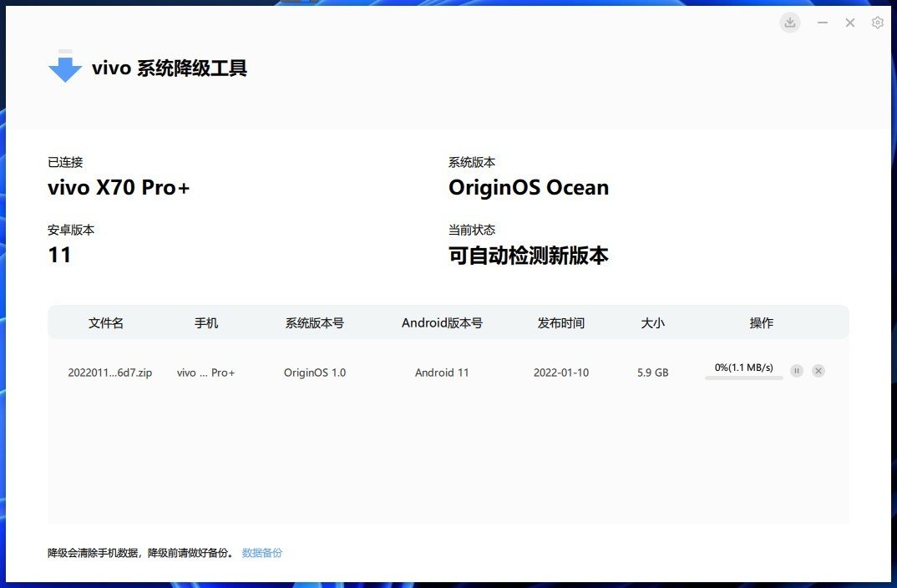Image resolution: width=897 pixels, height=588 pixels.
Task: Click the connected device name vivo X70 Pro+
Action: click(119, 188)
